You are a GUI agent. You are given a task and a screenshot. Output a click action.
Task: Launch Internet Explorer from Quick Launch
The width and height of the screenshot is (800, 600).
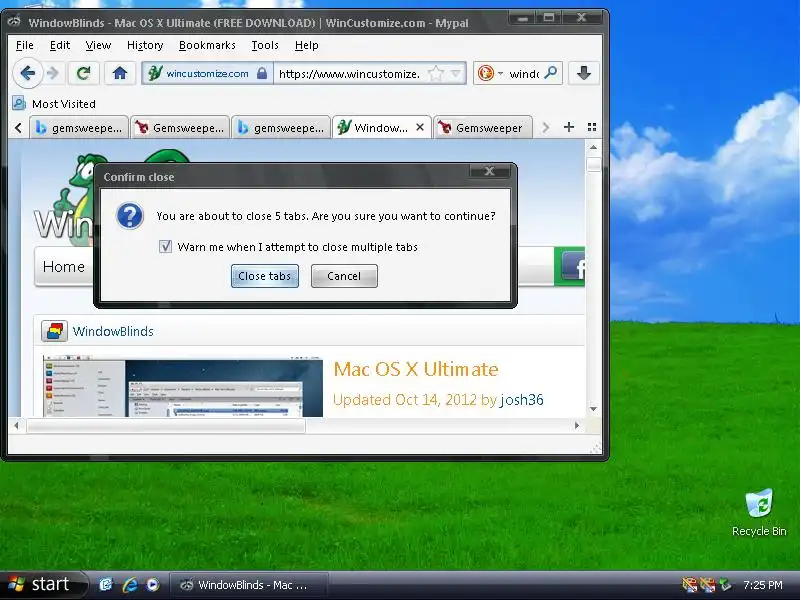(130, 585)
